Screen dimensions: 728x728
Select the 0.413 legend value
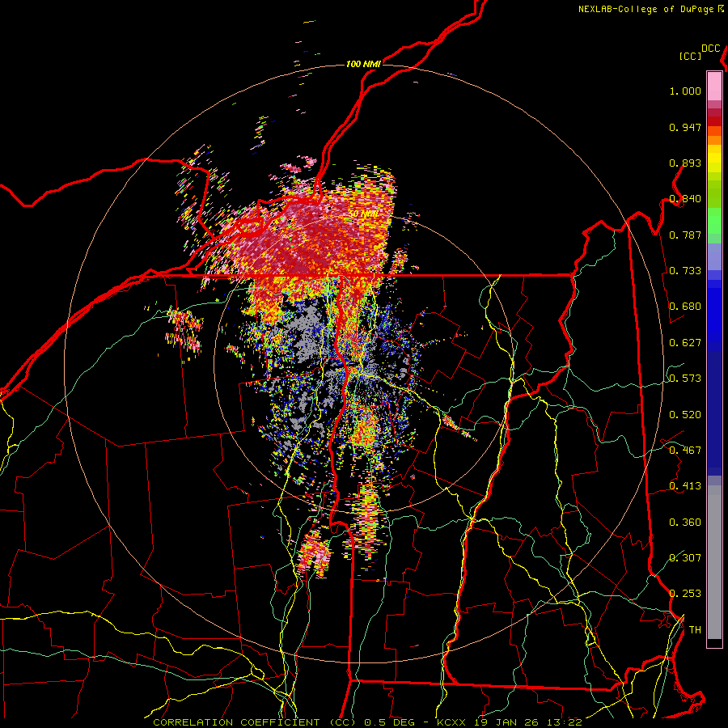685,486
